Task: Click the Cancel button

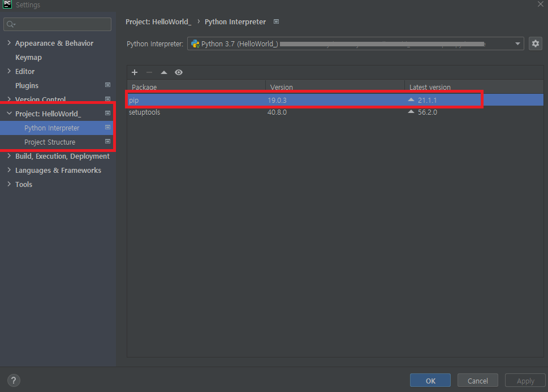Action: [478, 381]
